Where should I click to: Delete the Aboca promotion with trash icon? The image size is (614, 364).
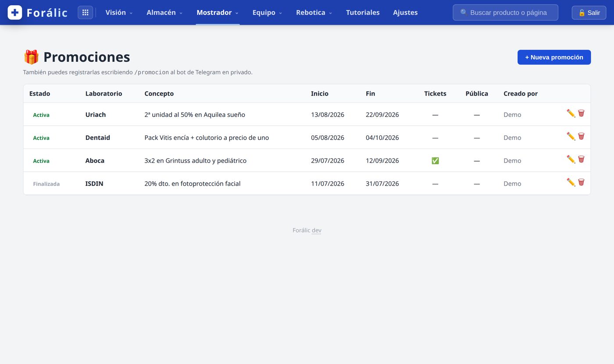(581, 159)
